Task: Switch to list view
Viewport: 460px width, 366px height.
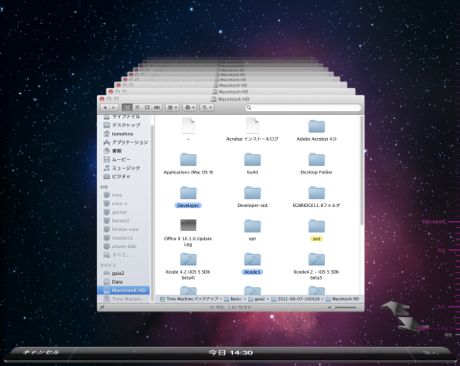Action: point(137,107)
